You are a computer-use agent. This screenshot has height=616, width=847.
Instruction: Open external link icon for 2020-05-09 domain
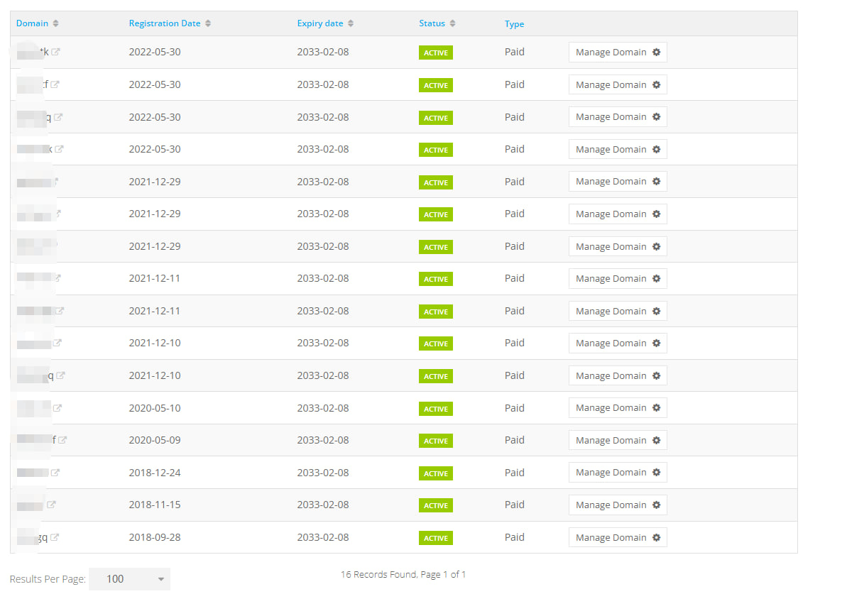(x=62, y=440)
